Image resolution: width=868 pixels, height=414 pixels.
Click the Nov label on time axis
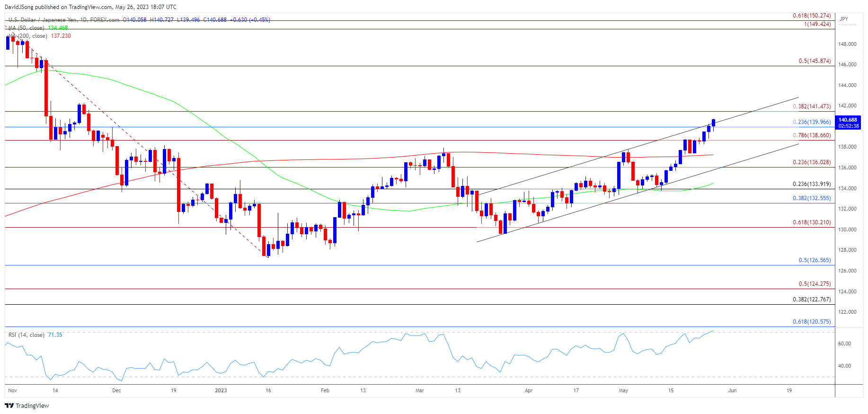pyautogui.click(x=13, y=390)
